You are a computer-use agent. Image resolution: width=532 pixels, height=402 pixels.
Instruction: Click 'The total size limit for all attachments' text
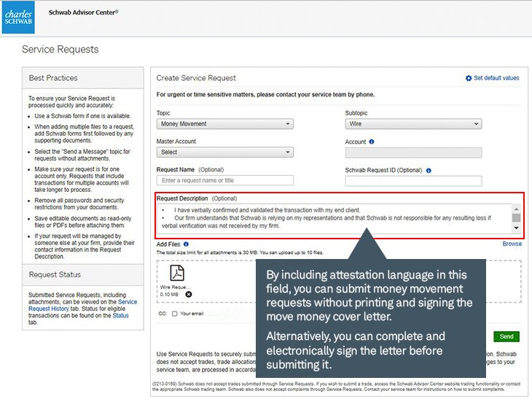(x=240, y=252)
